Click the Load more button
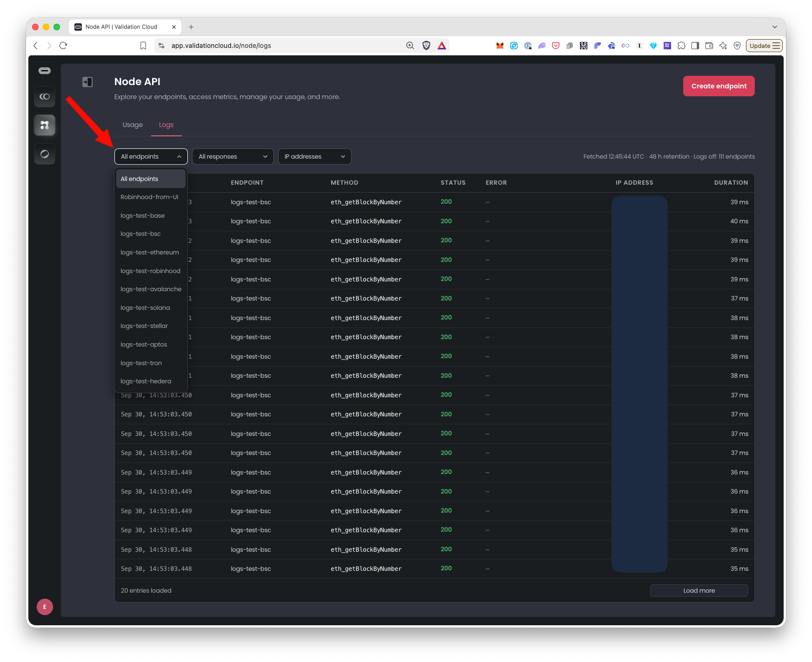The height and width of the screenshot is (662, 812). (699, 591)
